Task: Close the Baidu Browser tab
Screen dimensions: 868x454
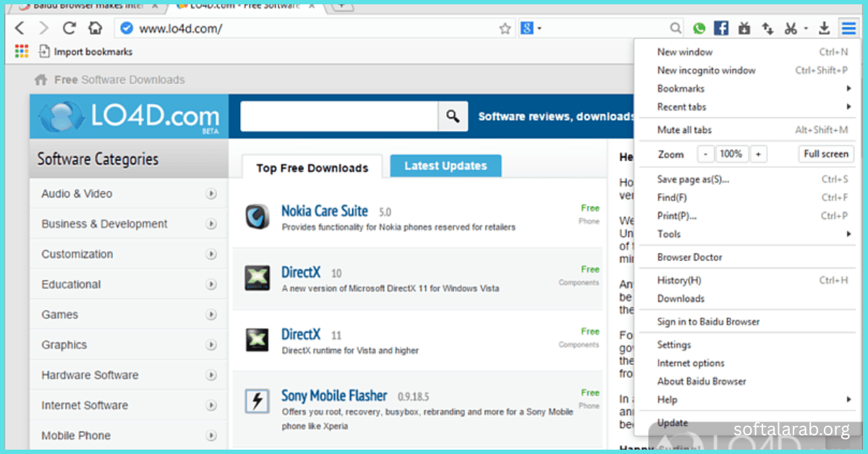Action: (154, 5)
